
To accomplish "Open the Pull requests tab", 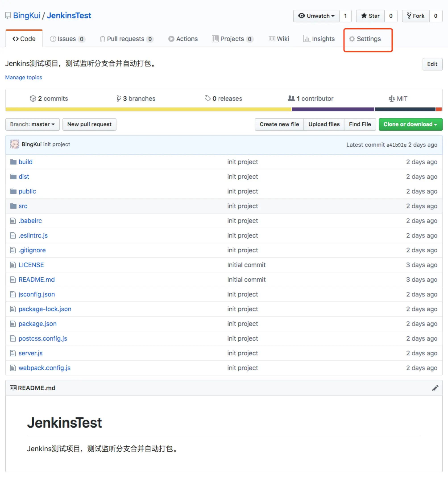I will (126, 39).
